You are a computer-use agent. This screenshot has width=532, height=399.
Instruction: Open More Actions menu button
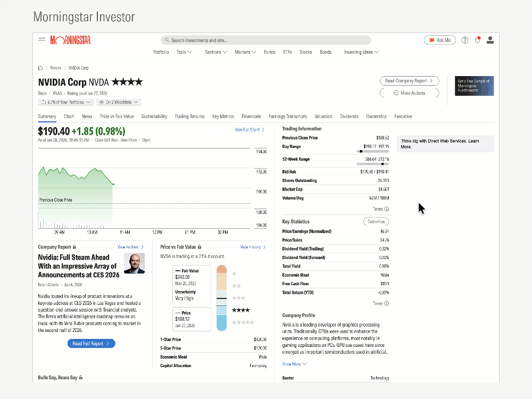tap(410, 93)
